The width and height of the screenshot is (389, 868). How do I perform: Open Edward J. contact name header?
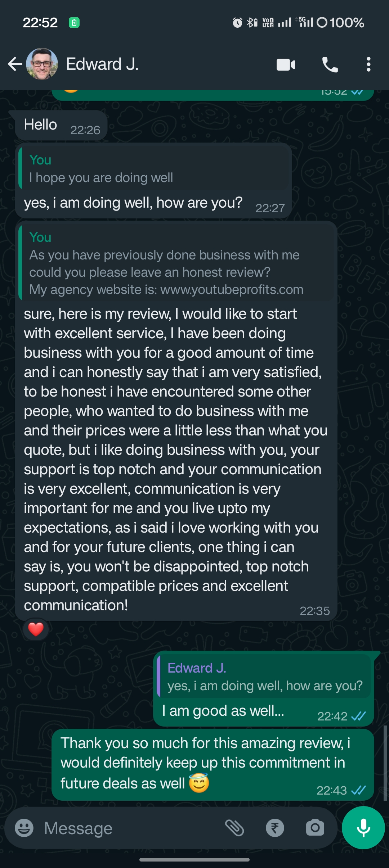[x=102, y=64]
